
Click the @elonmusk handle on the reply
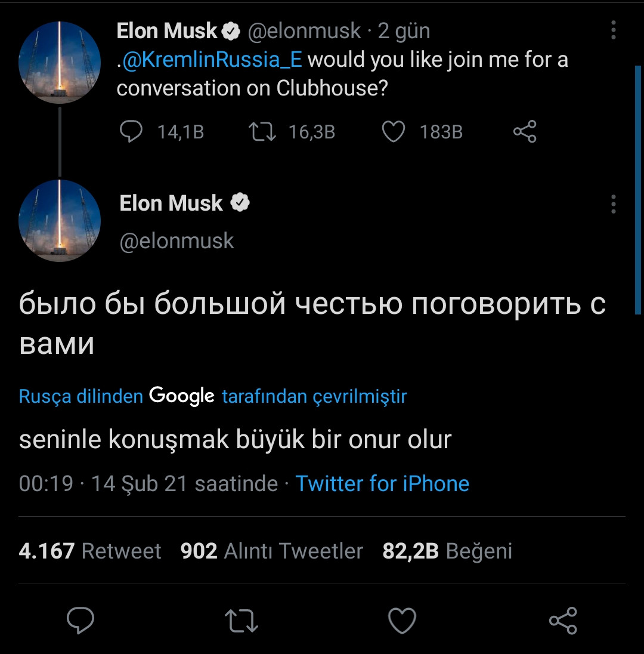click(x=177, y=240)
